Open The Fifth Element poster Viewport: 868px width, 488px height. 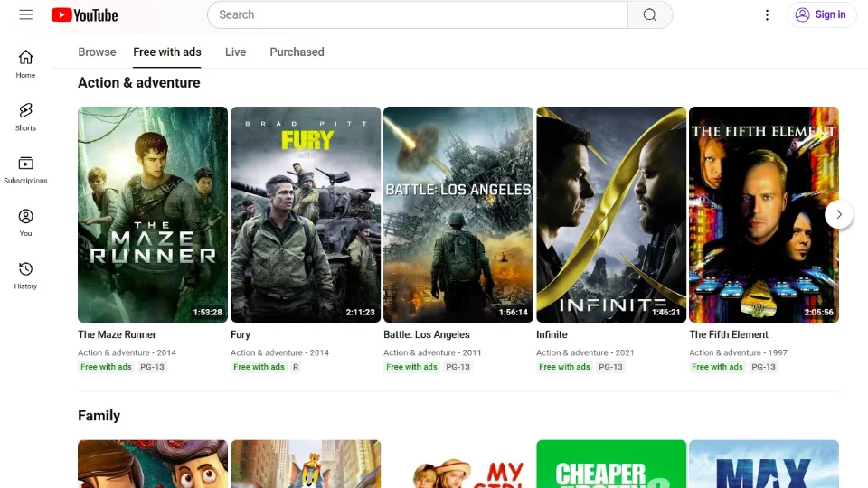coord(764,215)
